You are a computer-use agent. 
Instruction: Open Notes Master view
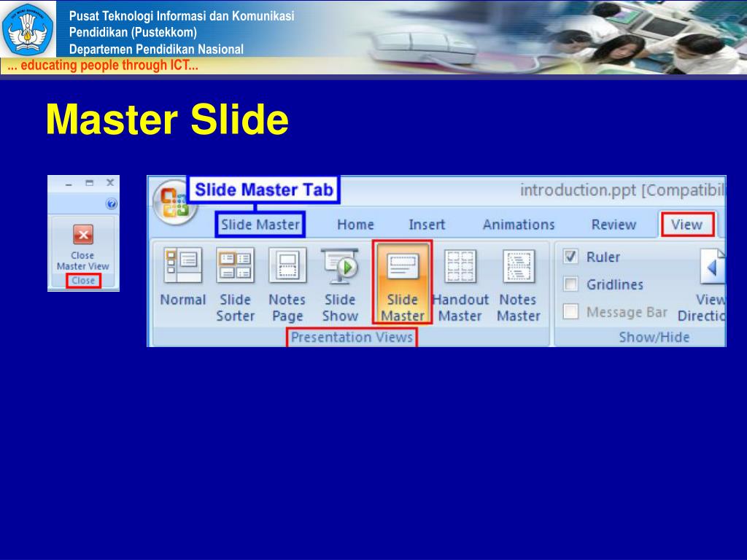tap(519, 284)
